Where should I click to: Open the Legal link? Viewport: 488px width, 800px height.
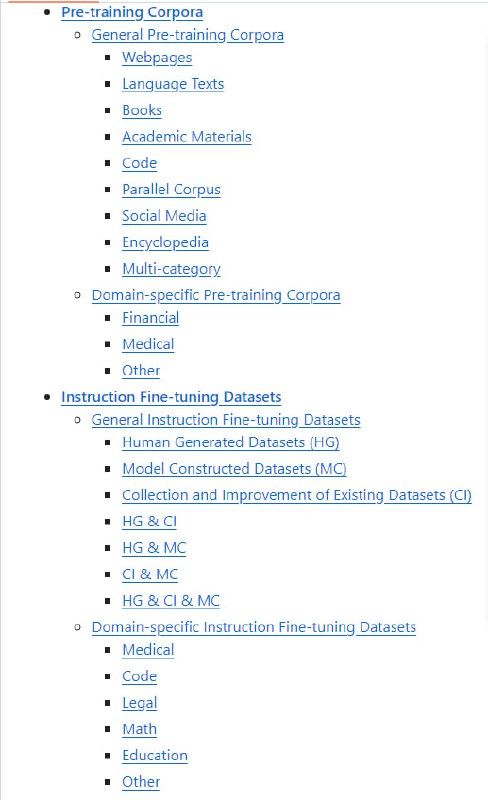[139, 703]
